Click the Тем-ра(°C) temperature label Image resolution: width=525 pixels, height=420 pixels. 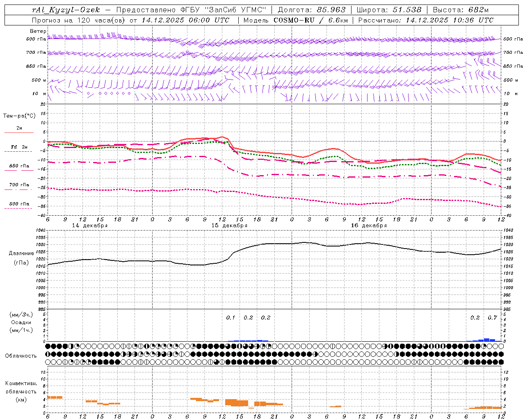point(19,116)
